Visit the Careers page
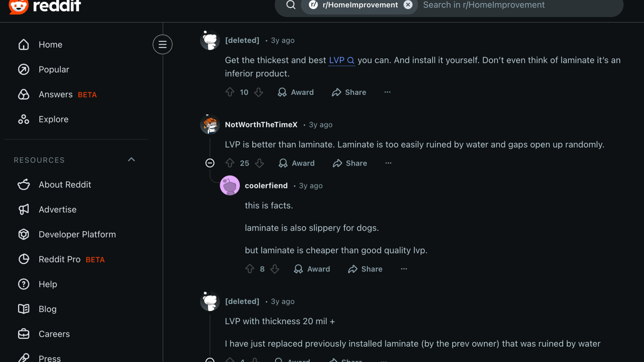Viewport: 644px width, 362px height. tap(54, 334)
